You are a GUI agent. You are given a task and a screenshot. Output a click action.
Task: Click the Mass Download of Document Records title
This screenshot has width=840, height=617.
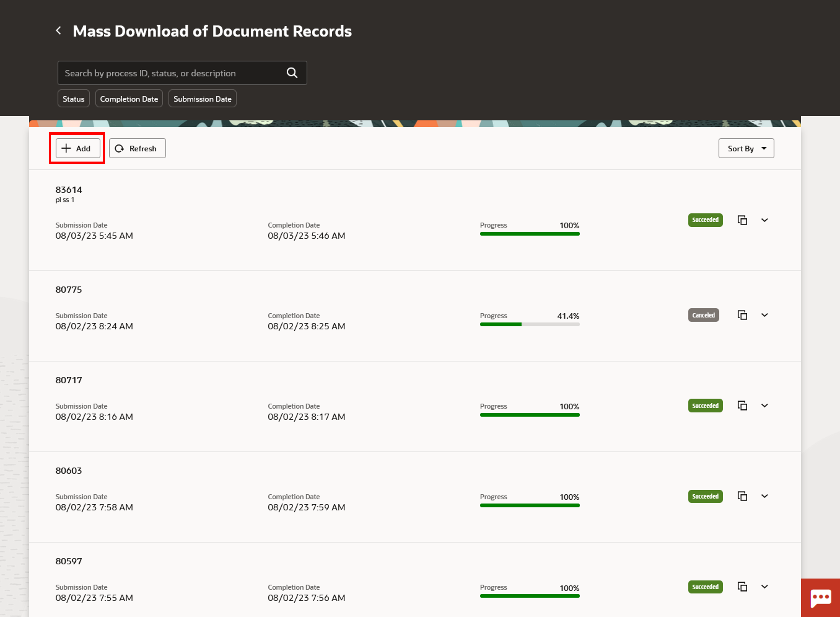[x=212, y=31]
